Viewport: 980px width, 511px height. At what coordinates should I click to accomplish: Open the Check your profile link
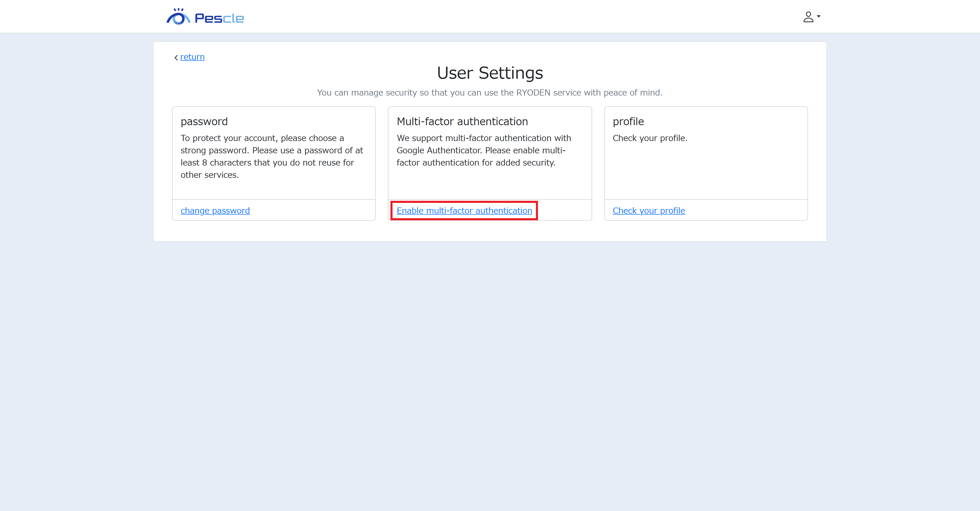[649, 211]
